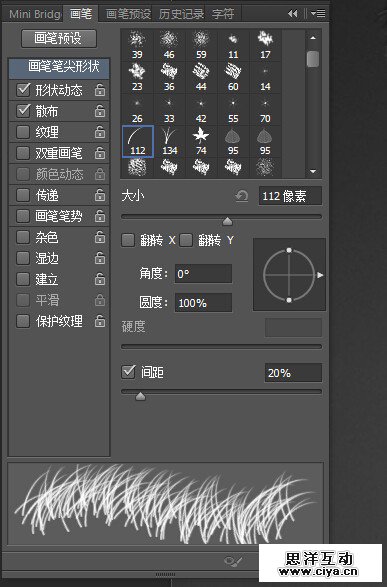387x587 pixels.
Task: Open the panel options menu
Action: click(x=318, y=14)
